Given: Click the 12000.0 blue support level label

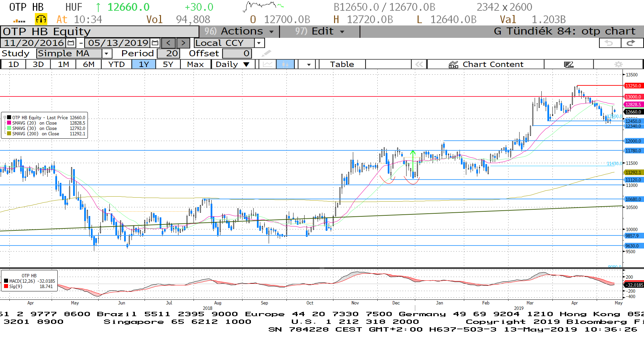Looking at the screenshot, I should tap(633, 141).
